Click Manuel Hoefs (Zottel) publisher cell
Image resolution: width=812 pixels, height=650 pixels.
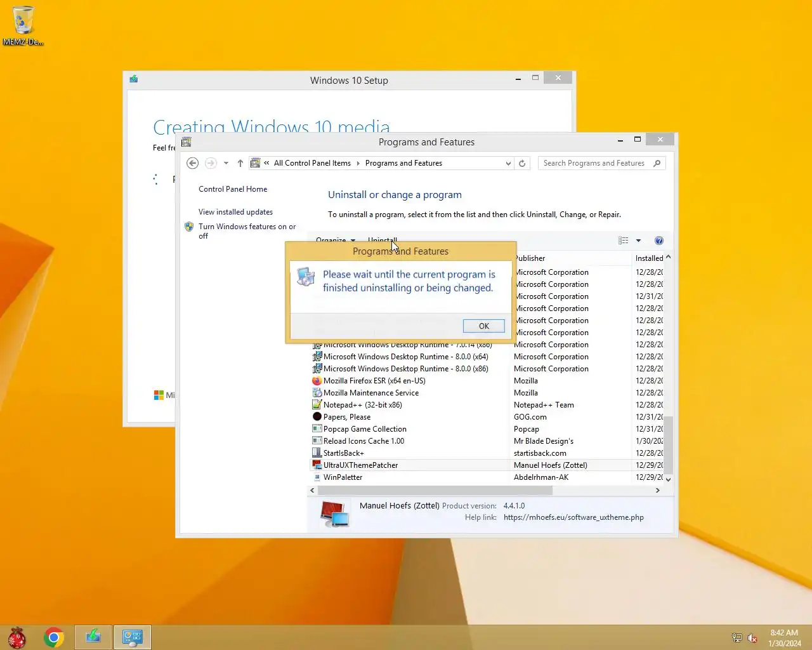click(x=551, y=465)
